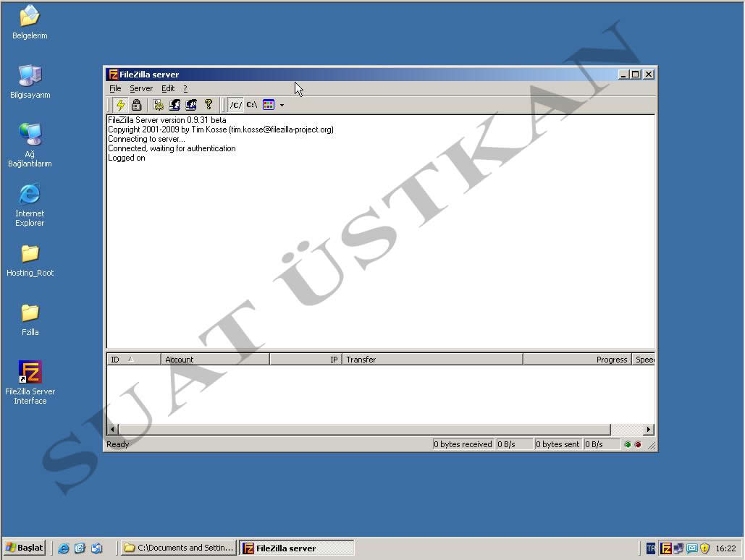Click the scroll-left arrow of connections list
745x560 pixels.
[113, 429]
